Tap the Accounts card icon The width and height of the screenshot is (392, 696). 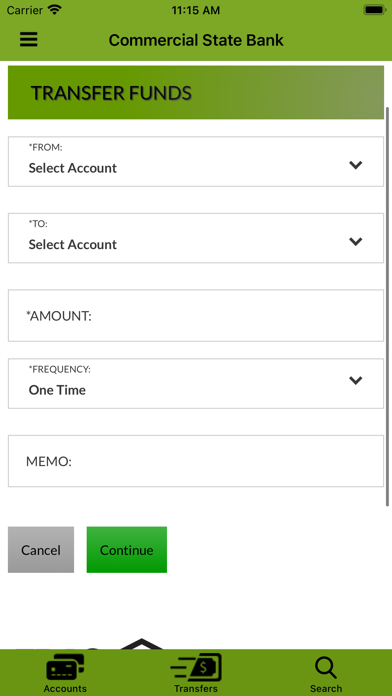tap(65, 668)
